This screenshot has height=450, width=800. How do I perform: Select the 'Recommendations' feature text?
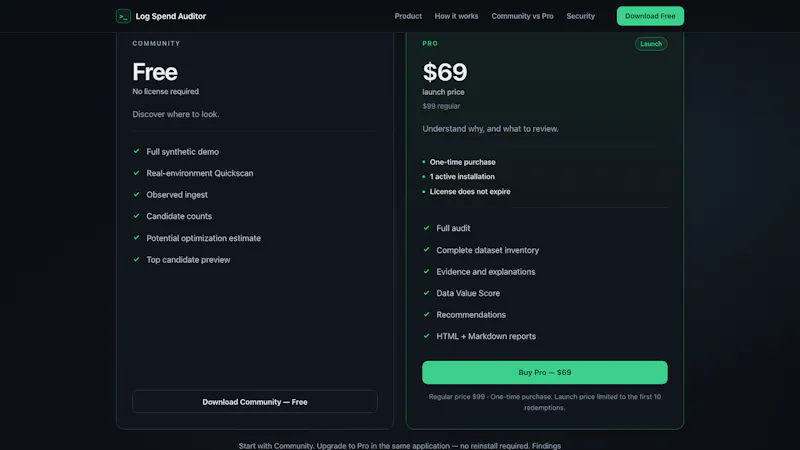(x=471, y=315)
